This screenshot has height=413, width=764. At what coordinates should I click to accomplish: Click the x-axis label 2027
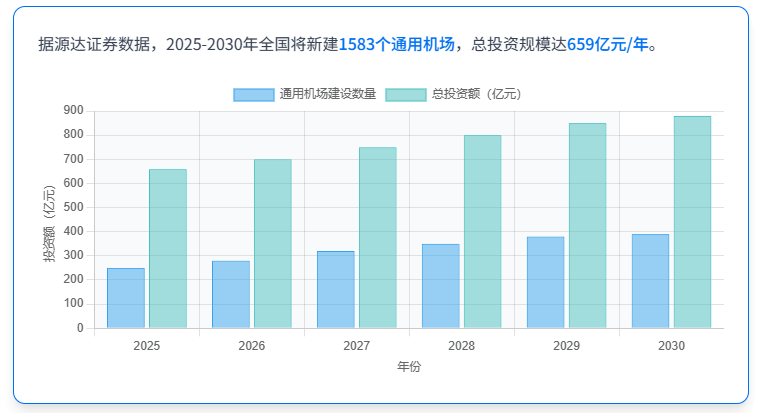tap(357, 346)
